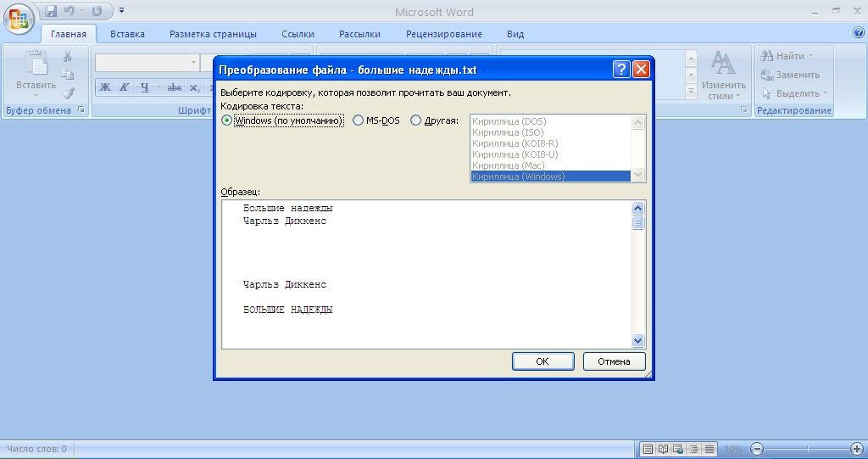Screen dimensions: 868x459
Task: Click the Paste (Вставить) clipboard icon
Action: tap(36, 64)
